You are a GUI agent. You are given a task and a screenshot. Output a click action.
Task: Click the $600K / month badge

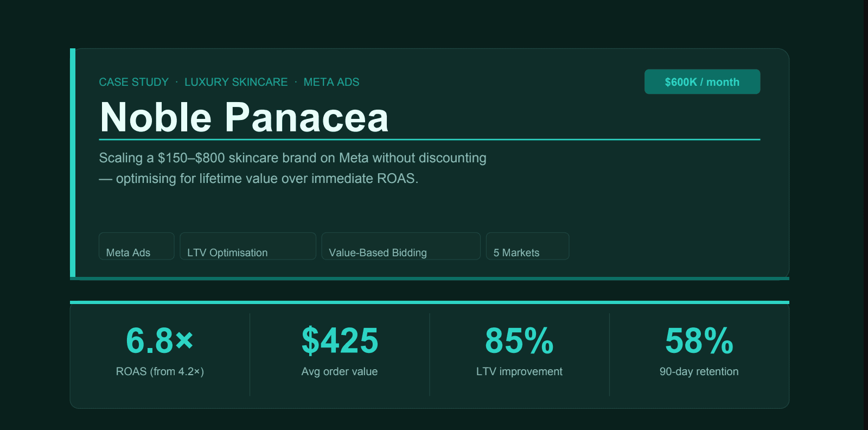click(x=702, y=81)
